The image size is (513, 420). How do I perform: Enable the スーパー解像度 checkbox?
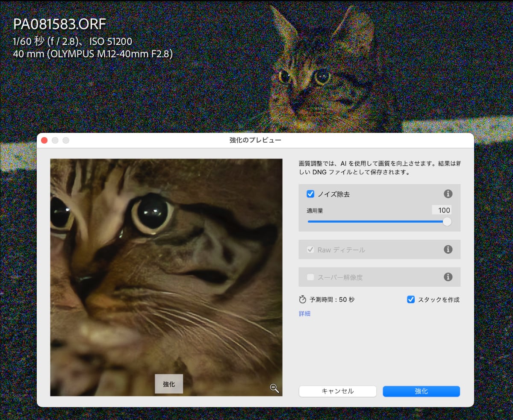coord(311,277)
